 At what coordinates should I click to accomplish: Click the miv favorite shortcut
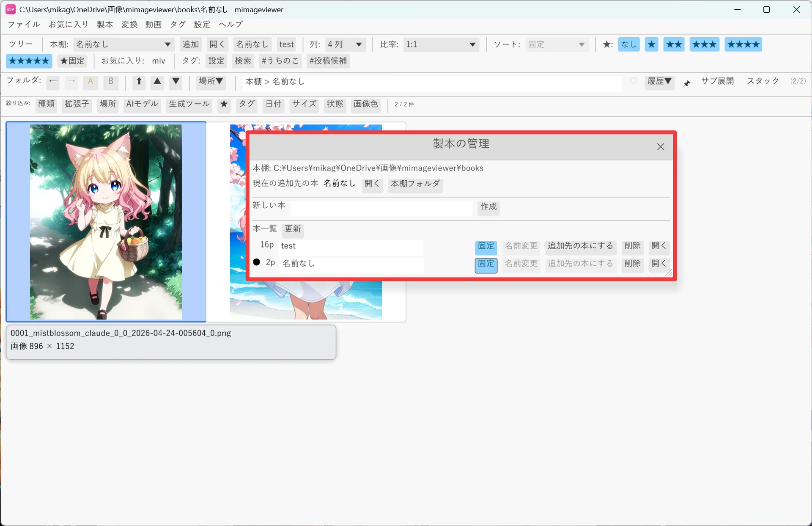click(159, 61)
